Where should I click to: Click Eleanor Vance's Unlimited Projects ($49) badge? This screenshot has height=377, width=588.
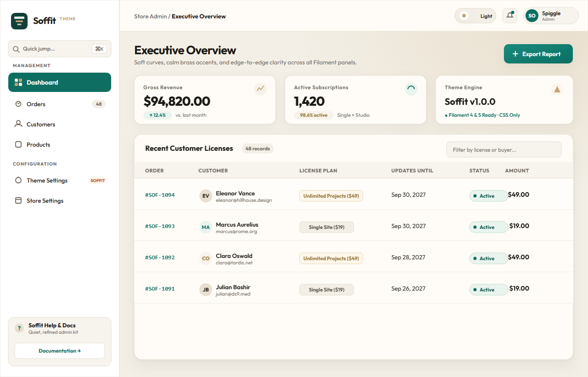click(331, 196)
